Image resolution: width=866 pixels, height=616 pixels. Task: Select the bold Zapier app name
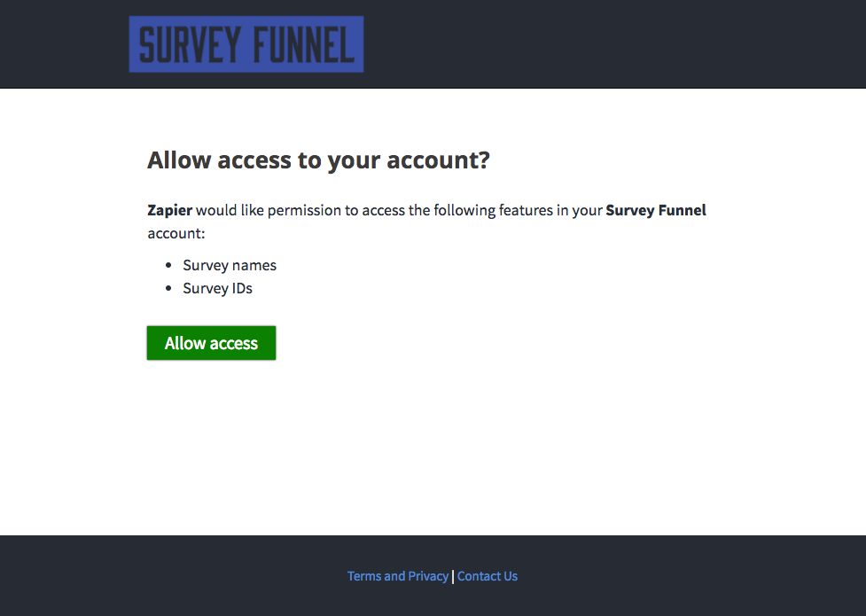coord(169,211)
